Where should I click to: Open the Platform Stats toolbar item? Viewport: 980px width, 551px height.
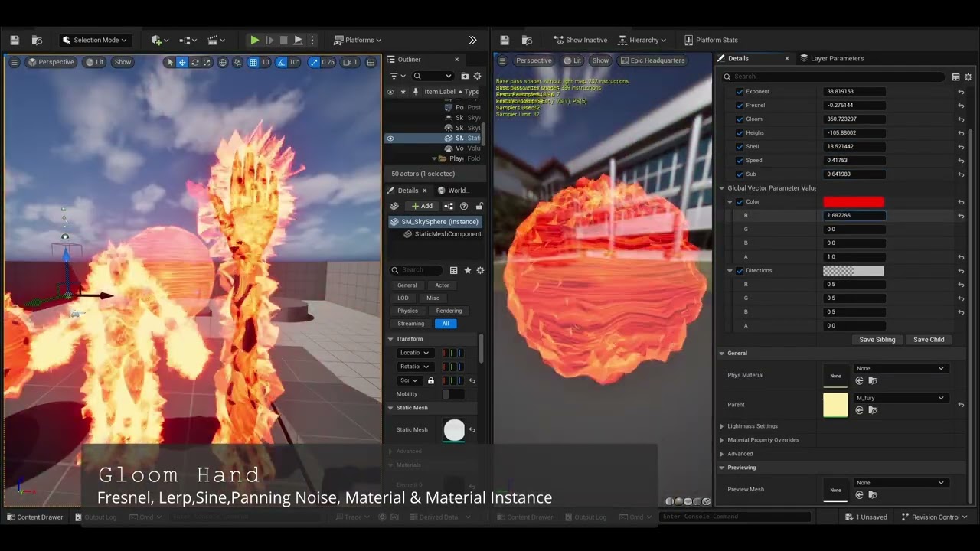(x=711, y=40)
